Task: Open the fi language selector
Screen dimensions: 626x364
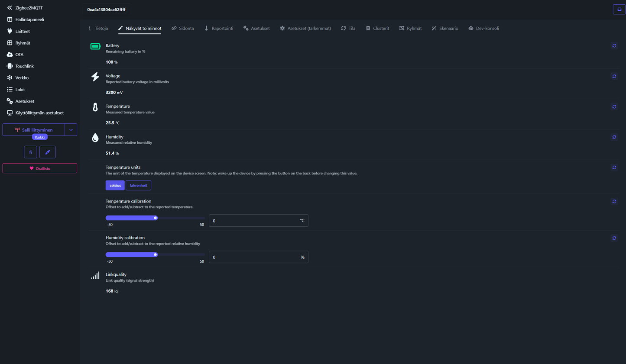Action: click(30, 152)
